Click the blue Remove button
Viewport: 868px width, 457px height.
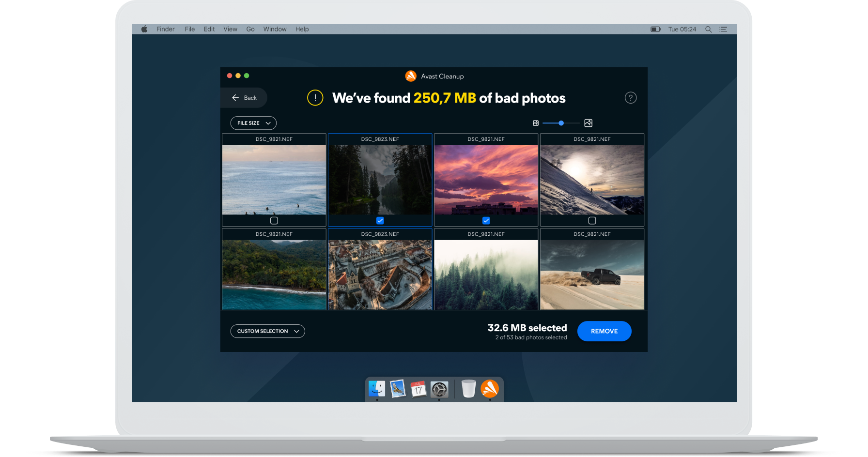pos(604,331)
